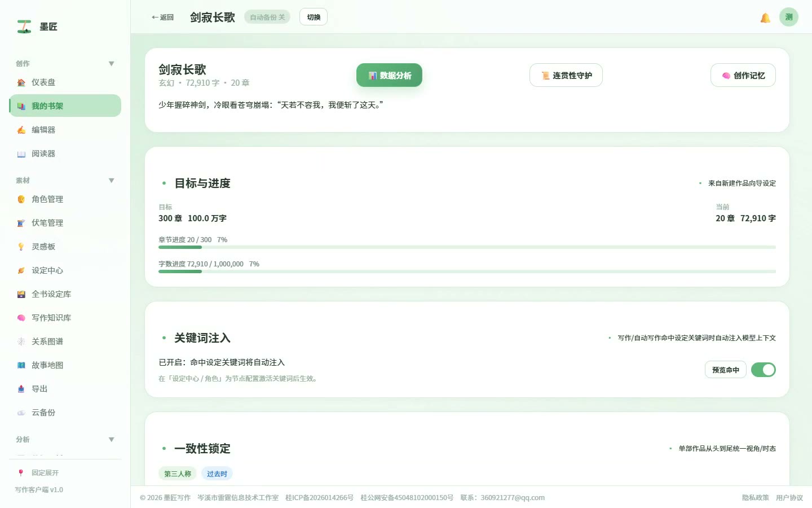This screenshot has width=812, height=508.
Task: Open the 编辑器 editor icon
Action: 21,130
